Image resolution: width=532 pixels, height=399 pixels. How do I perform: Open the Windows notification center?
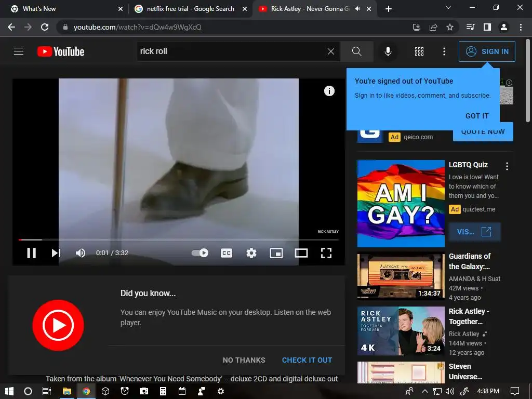[515, 391]
